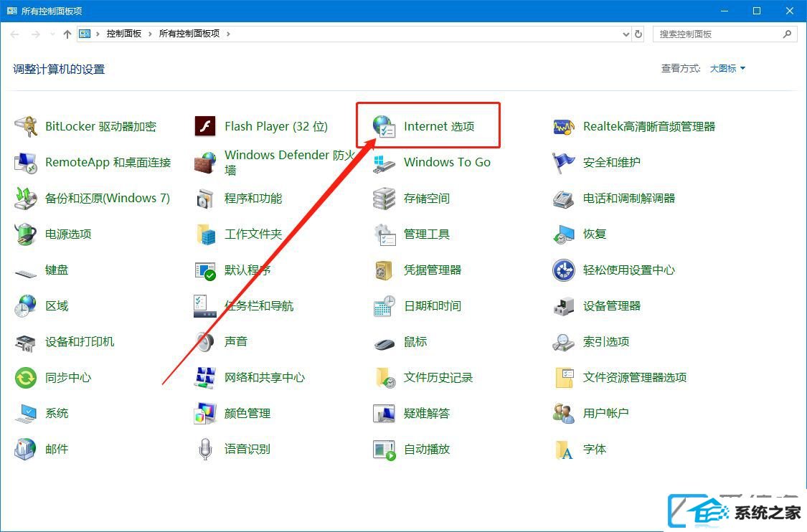Select 所有控制面板项 breadcrumb segment
The image size is (807, 532).
pyautogui.click(x=189, y=34)
